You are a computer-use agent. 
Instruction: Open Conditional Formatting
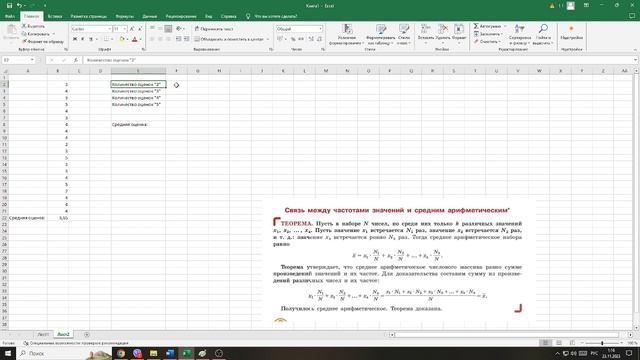pyautogui.click(x=347, y=34)
